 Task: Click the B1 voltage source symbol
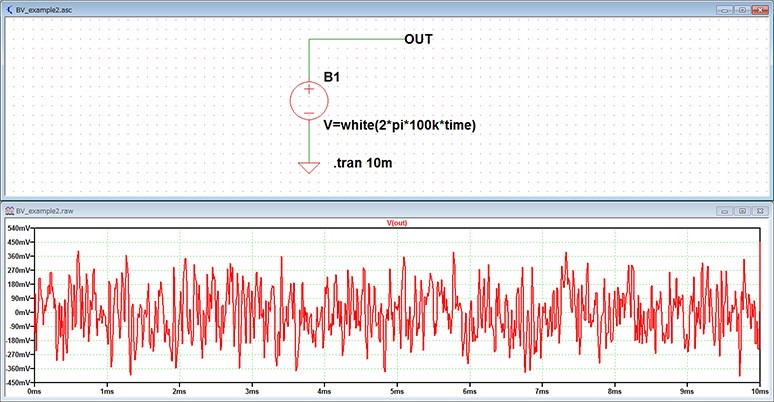point(308,100)
